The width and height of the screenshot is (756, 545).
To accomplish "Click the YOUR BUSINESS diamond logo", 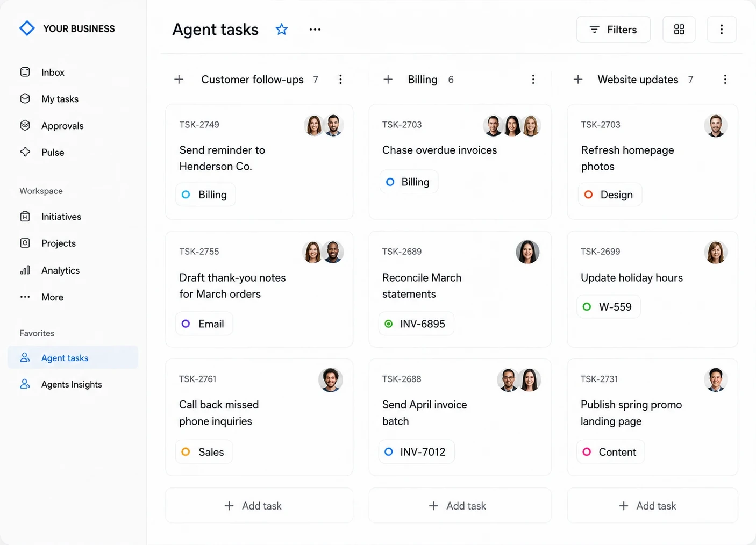I will pyautogui.click(x=27, y=28).
